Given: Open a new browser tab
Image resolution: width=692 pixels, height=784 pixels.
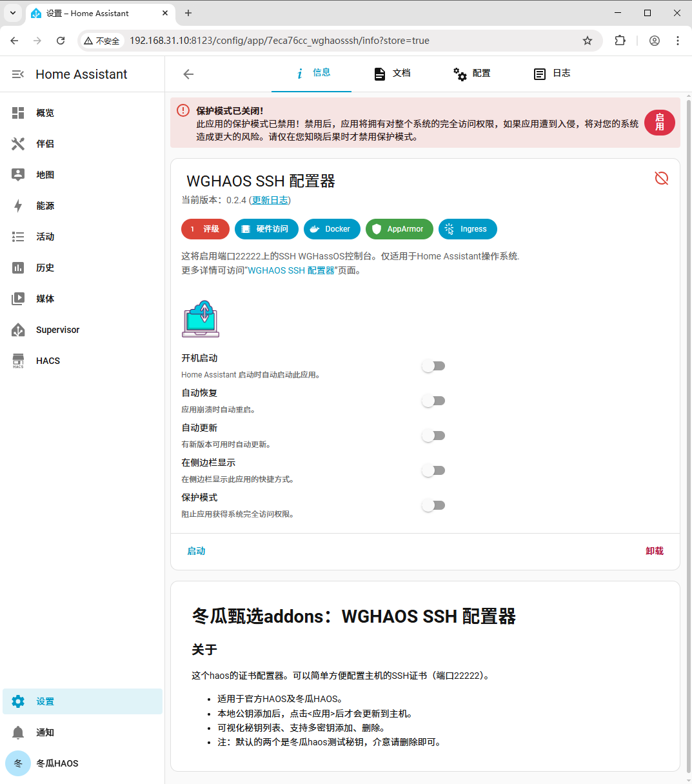Looking at the screenshot, I should (188, 13).
